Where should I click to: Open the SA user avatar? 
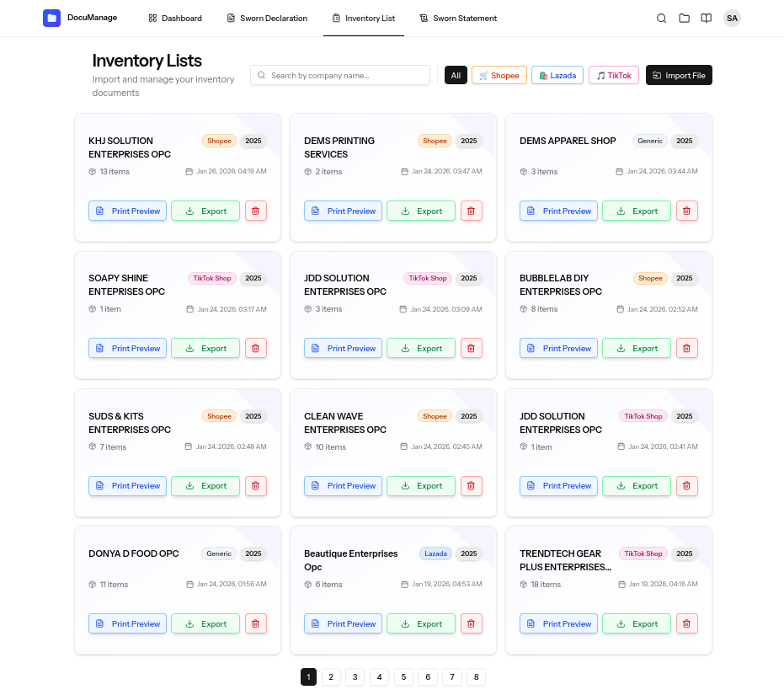tap(732, 19)
